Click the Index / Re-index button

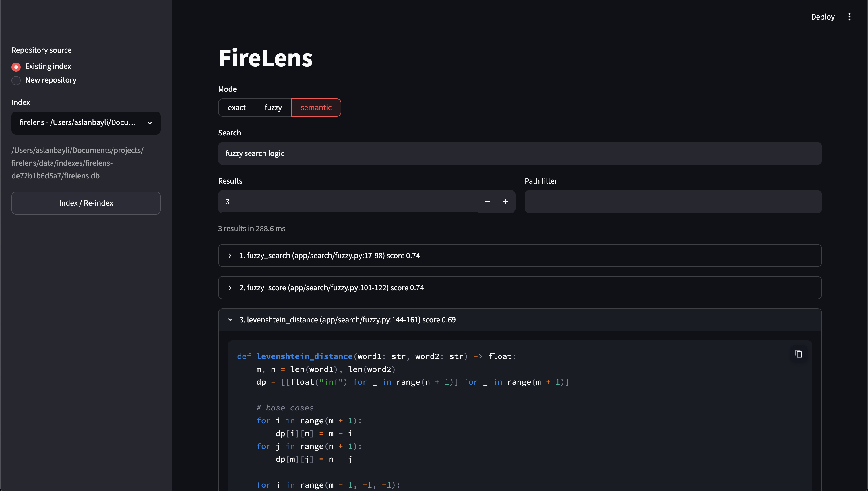tap(86, 203)
